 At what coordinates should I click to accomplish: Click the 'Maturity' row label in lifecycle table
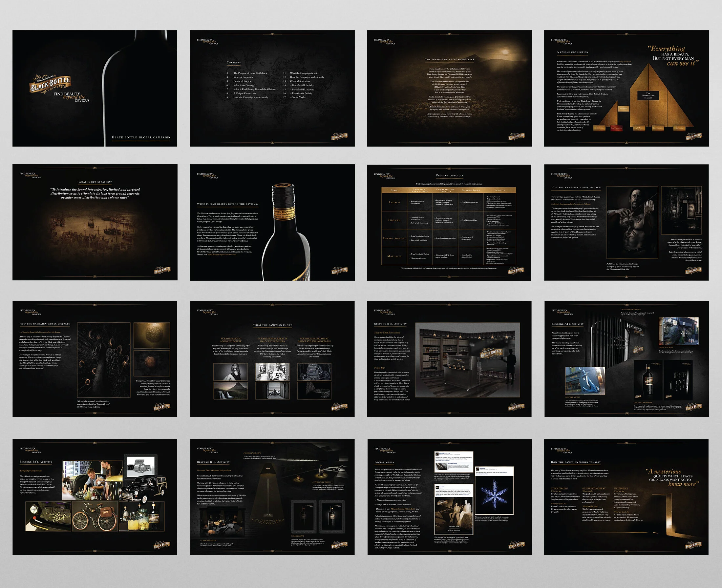coord(394,256)
